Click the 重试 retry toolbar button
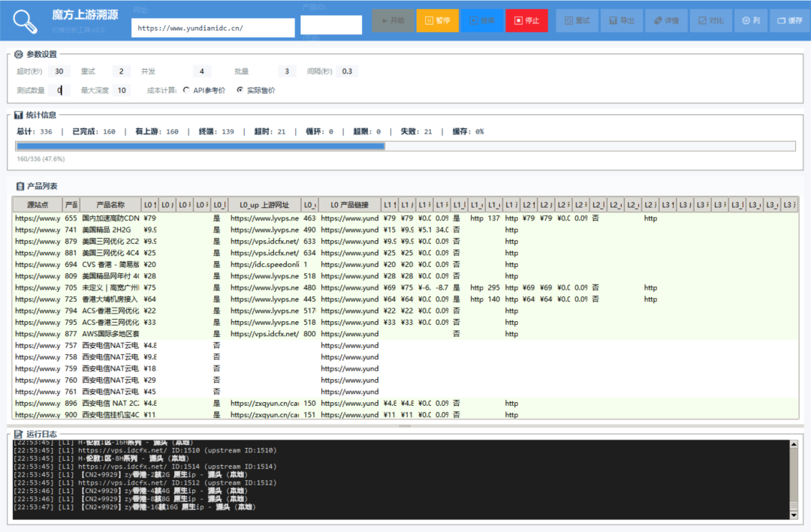The width and height of the screenshot is (811, 532). tap(577, 21)
